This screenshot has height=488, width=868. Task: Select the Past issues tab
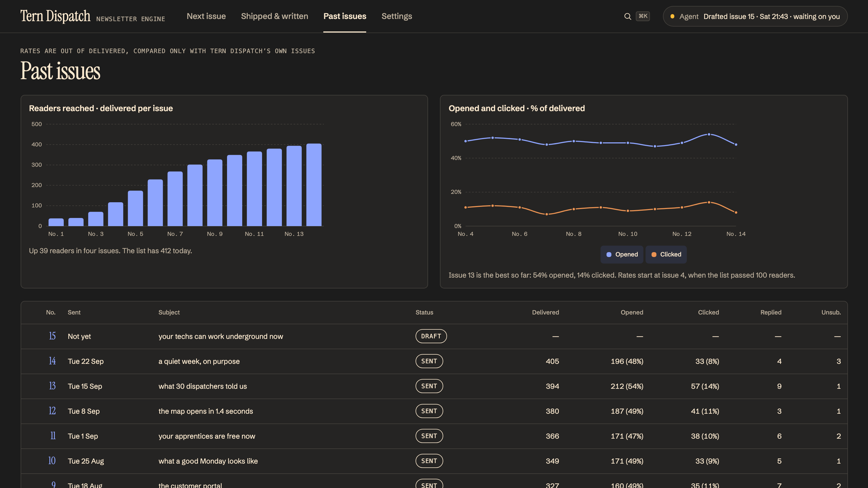pyautogui.click(x=345, y=16)
